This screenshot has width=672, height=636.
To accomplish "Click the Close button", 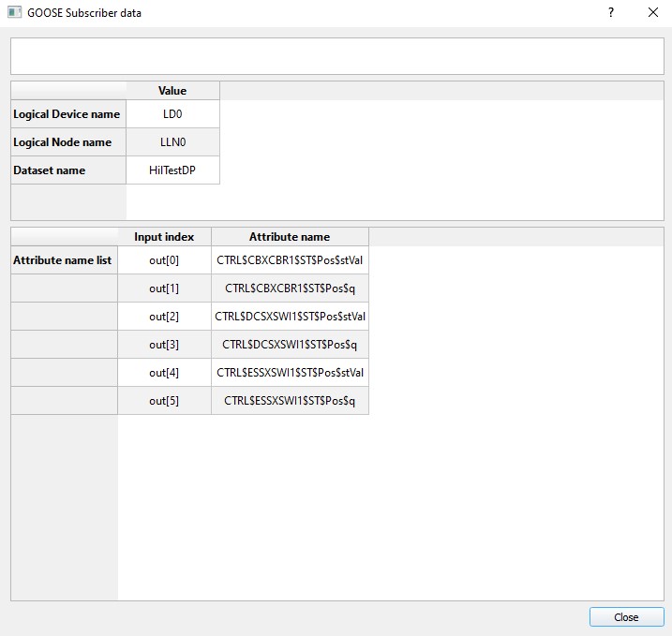I will pos(626,616).
